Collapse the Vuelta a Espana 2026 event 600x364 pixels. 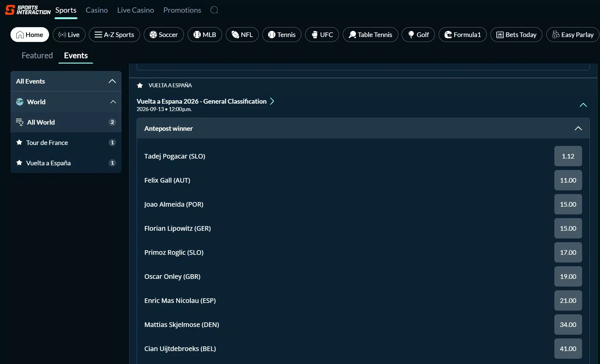(x=583, y=105)
